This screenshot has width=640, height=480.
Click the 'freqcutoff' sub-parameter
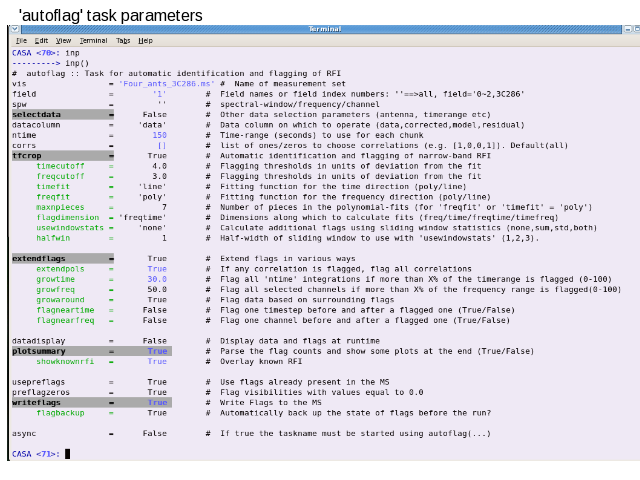click(60, 176)
